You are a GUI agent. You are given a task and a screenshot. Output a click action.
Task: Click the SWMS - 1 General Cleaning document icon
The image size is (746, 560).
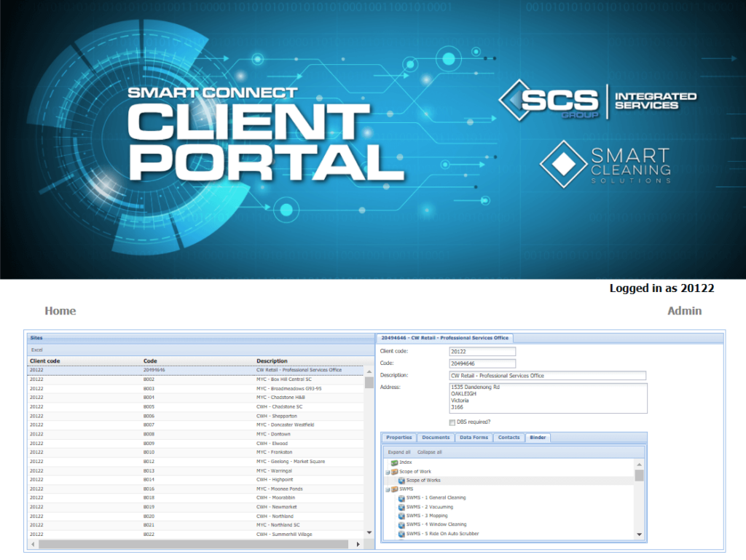point(401,498)
